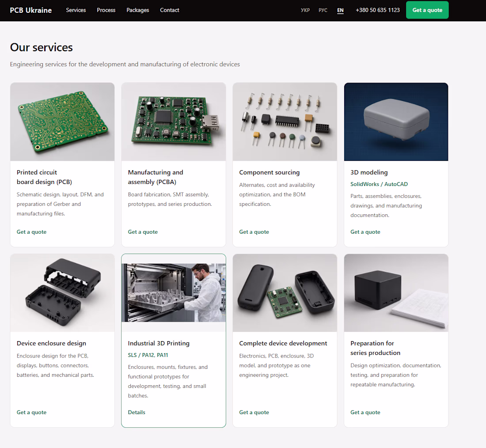
Task: Open the bare green PCB board image
Action: click(x=62, y=122)
